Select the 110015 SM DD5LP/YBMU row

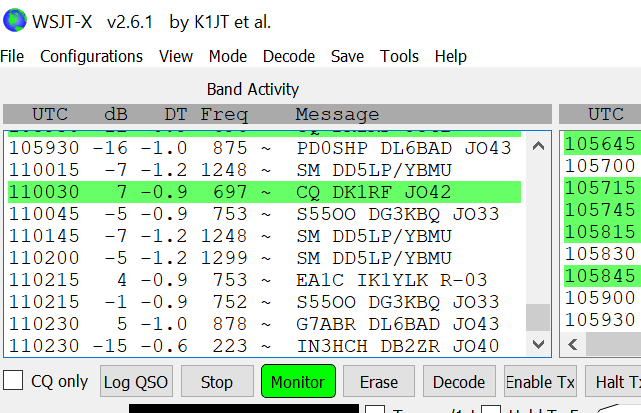coord(264,170)
